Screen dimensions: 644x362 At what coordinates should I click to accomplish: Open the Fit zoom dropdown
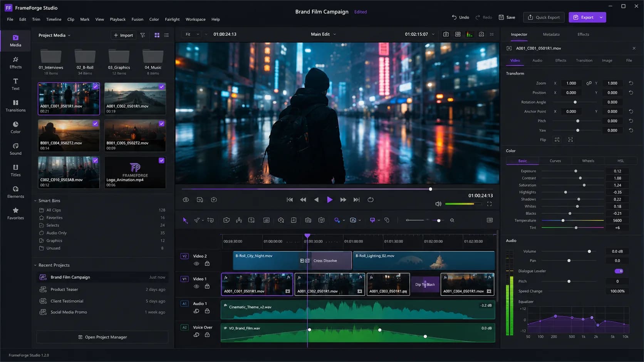coord(193,34)
